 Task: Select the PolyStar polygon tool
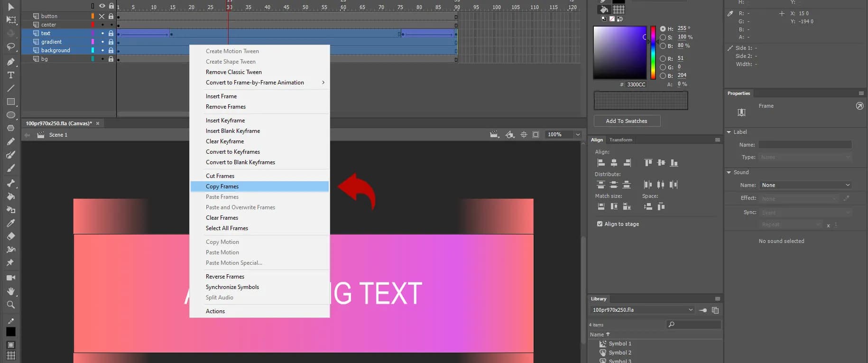pos(10,128)
